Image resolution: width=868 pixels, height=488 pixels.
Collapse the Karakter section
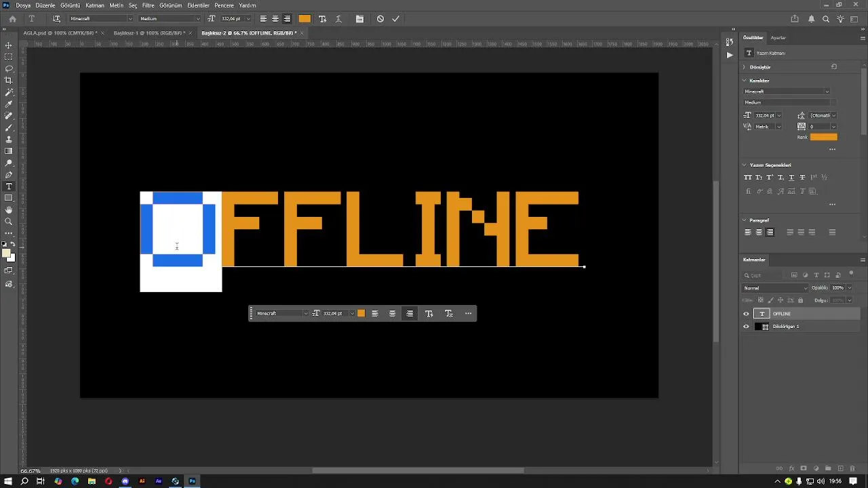point(744,81)
